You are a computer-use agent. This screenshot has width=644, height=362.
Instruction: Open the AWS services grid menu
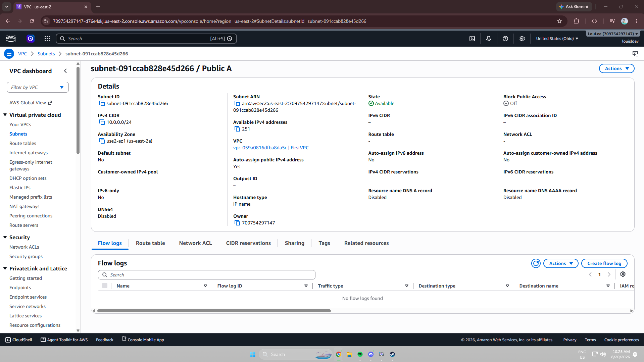pos(47,39)
